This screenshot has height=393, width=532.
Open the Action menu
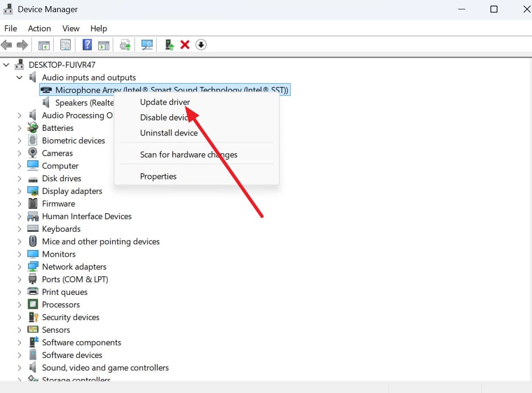click(39, 29)
